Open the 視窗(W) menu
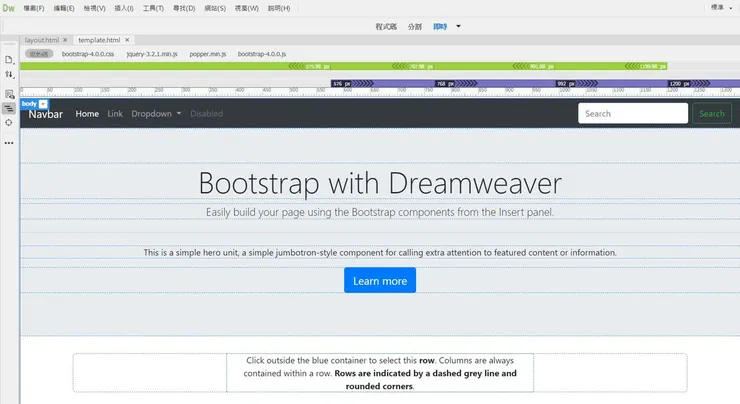Viewport: 740px width, 404px height. 247,8
